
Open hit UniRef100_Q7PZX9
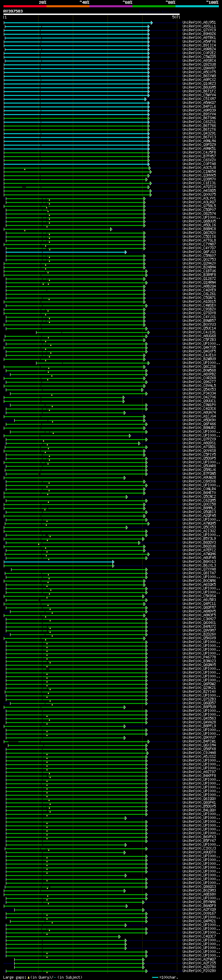pyautogui.click(x=199, y=439)
